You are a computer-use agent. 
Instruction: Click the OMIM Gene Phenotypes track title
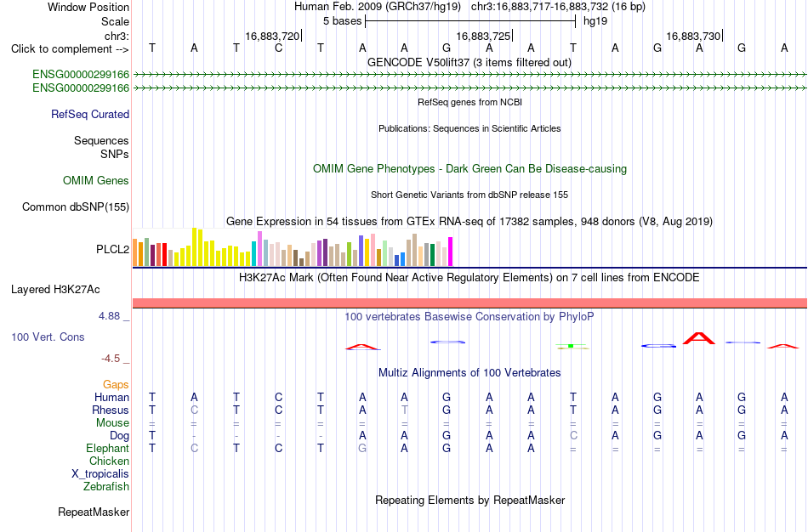pos(470,169)
